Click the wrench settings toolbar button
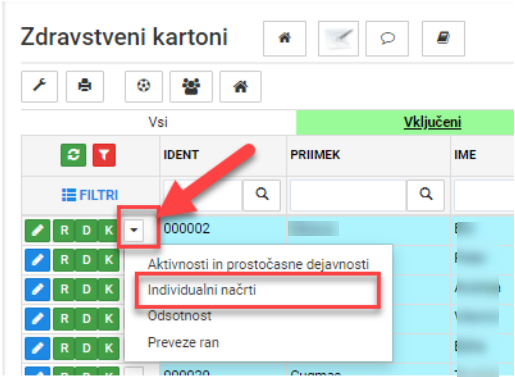 [39, 86]
